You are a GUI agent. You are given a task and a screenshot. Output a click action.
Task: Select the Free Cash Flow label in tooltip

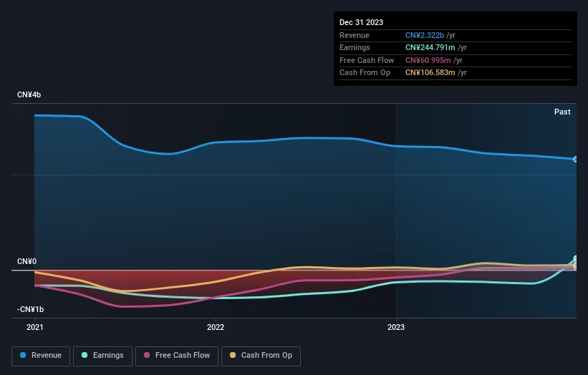[x=367, y=60]
